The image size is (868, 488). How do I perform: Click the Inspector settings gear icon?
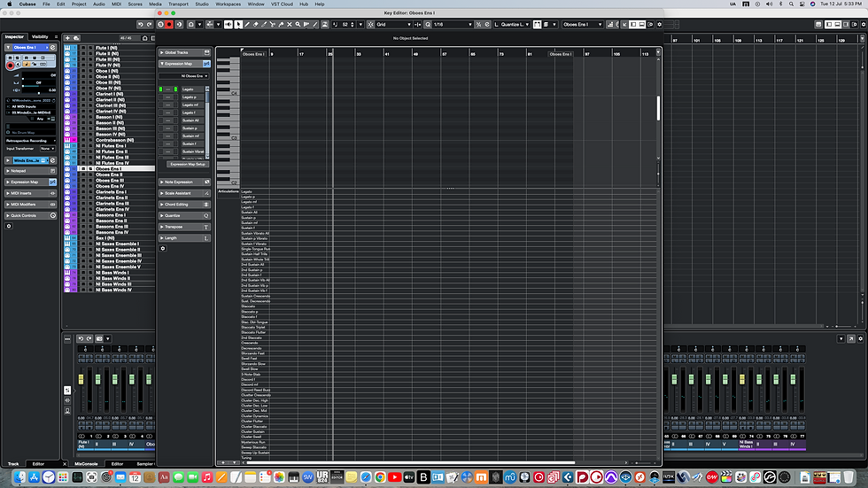pos(9,226)
